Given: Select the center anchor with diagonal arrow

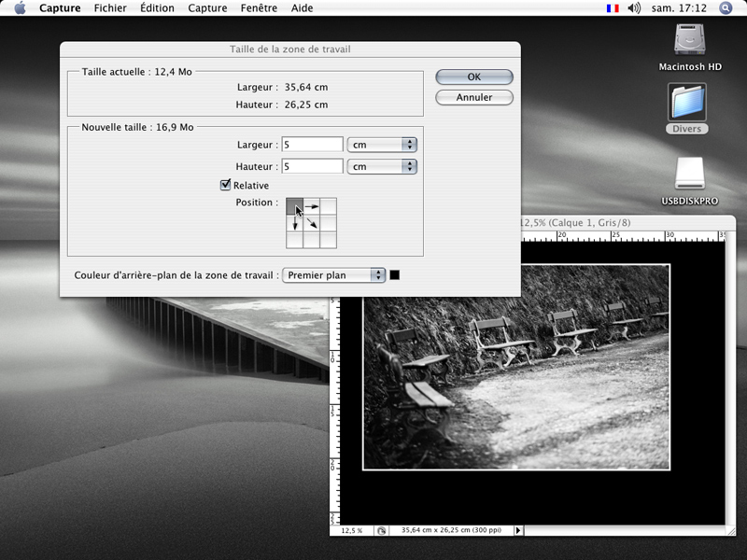Looking at the screenshot, I should coord(312,223).
